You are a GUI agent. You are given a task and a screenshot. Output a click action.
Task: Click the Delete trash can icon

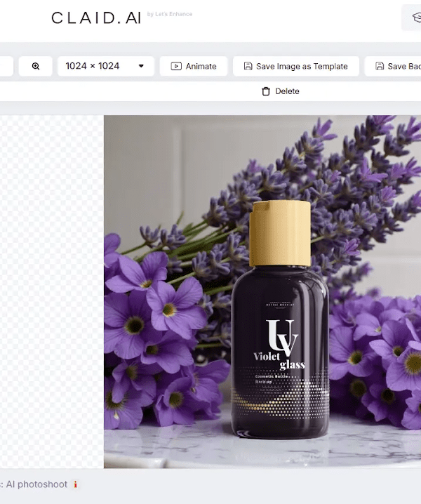pyautogui.click(x=266, y=91)
